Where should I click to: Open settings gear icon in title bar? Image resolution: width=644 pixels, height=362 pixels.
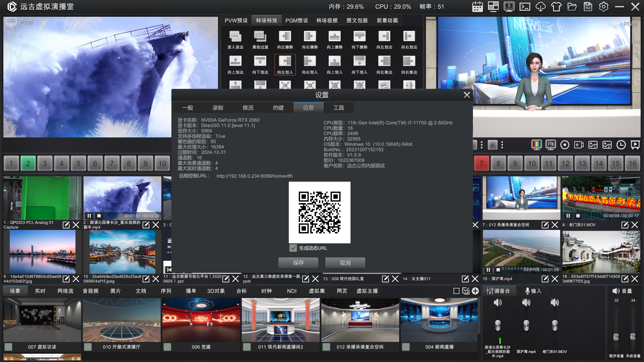tap(603, 7)
